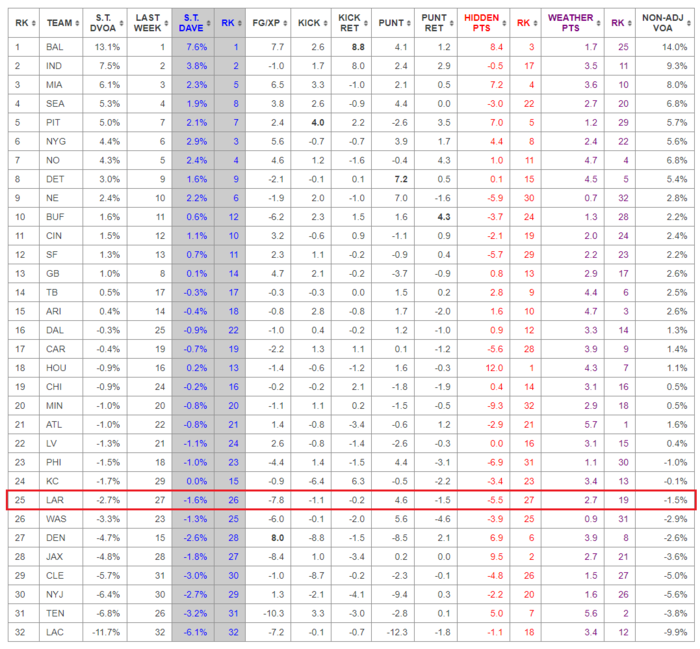Sort by the NON-ADJ VOA column header
The height and width of the screenshot is (649, 700).
click(x=665, y=23)
